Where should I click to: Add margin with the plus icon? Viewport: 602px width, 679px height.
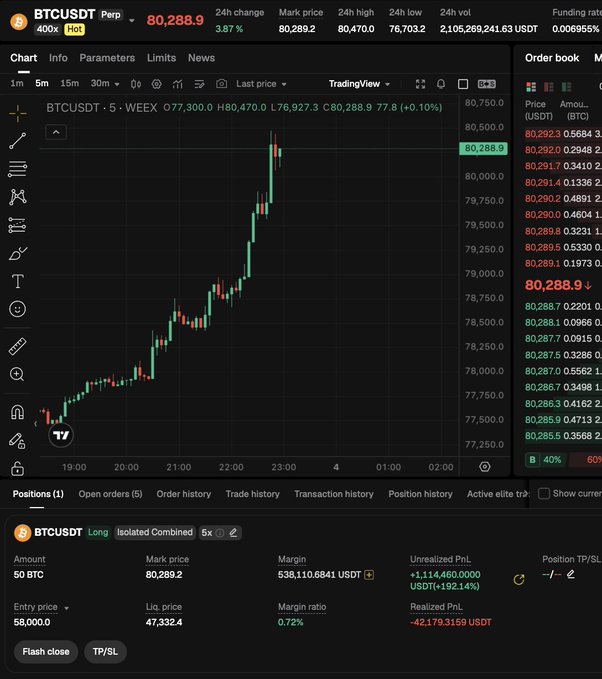[x=369, y=575]
